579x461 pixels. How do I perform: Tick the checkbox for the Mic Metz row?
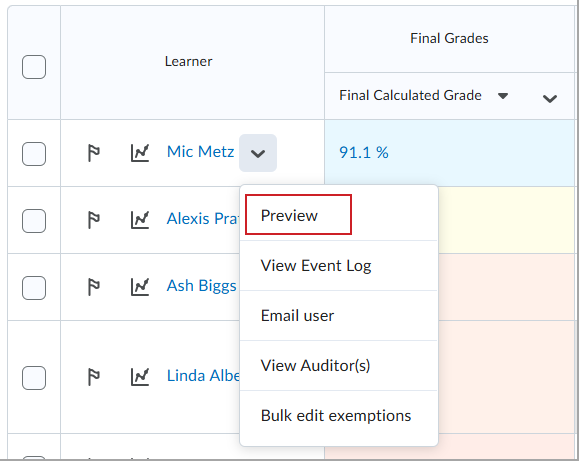[x=34, y=154]
